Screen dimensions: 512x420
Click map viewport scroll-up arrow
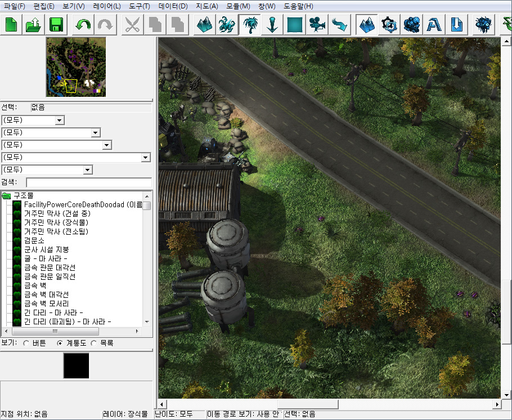(x=506, y=41)
